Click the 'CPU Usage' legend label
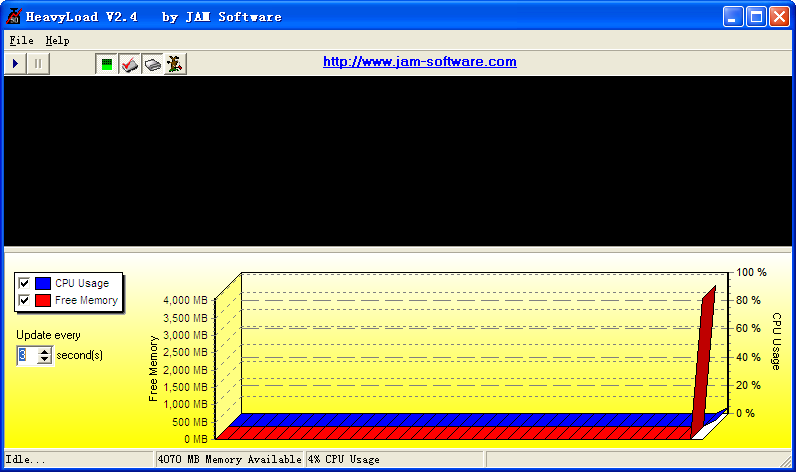 (82, 283)
